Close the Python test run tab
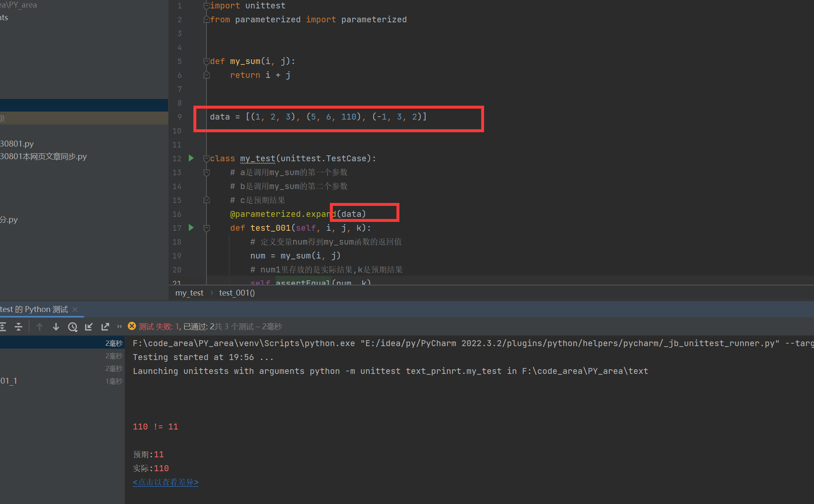Screen dimensions: 814x504 (75, 309)
